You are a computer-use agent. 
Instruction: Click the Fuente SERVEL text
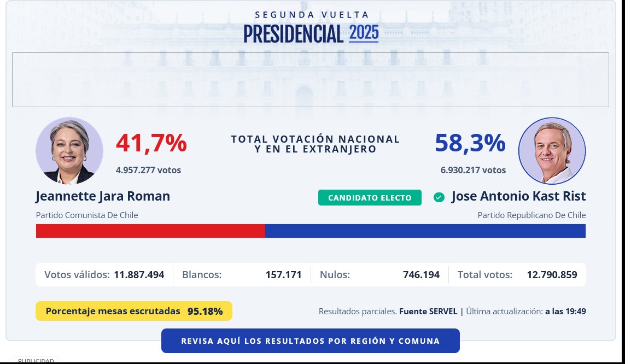(428, 312)
